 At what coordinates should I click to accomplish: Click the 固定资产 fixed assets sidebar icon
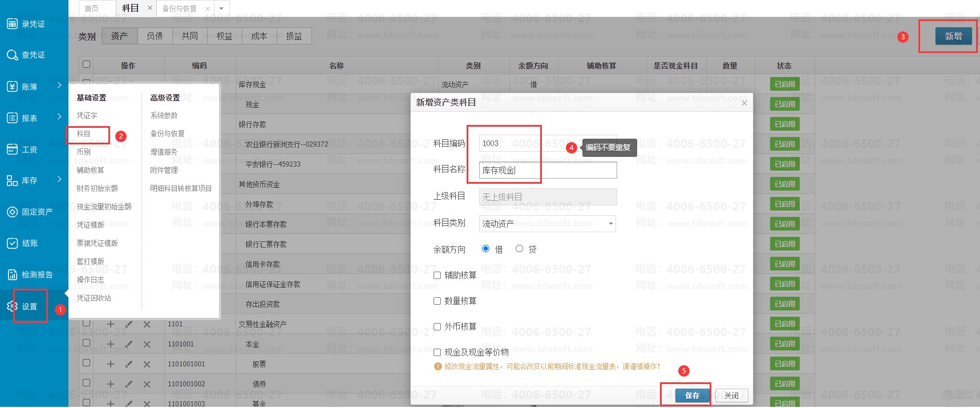(12, 212)
